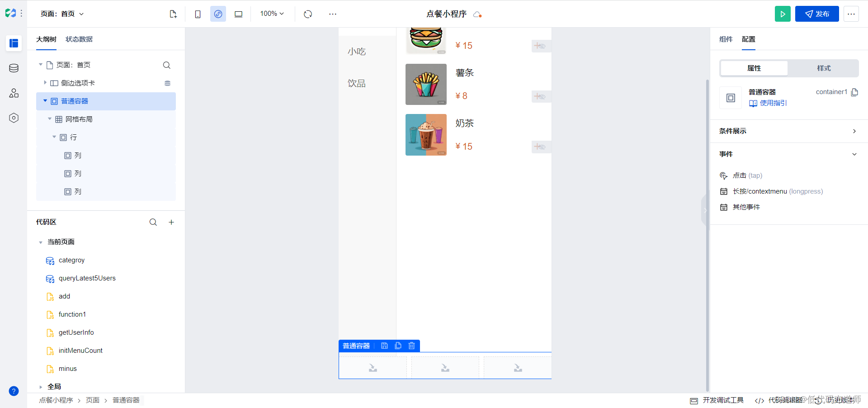Open the components and users sidebar icon
868x408 pixels.
tap(14, 93)
